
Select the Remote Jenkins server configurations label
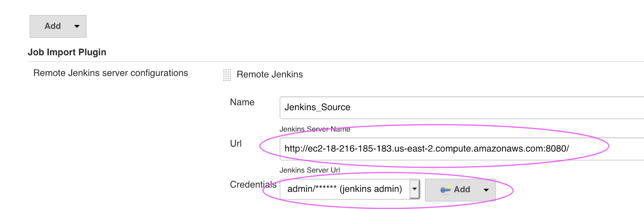(111, 73)
